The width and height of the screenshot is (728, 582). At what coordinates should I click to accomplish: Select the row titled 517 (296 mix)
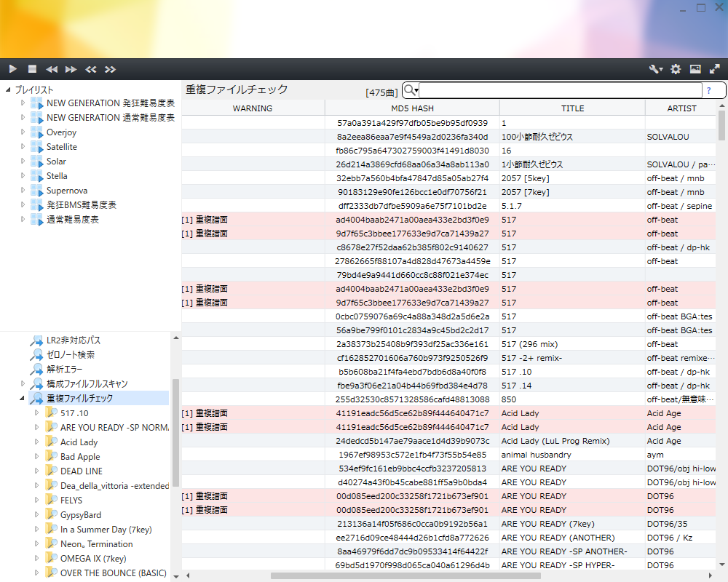pyautogui.click(x=448, y=344)
